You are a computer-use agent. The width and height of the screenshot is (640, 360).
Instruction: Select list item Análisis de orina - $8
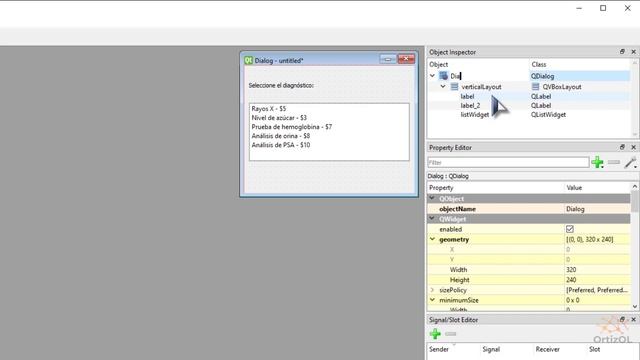280,136
